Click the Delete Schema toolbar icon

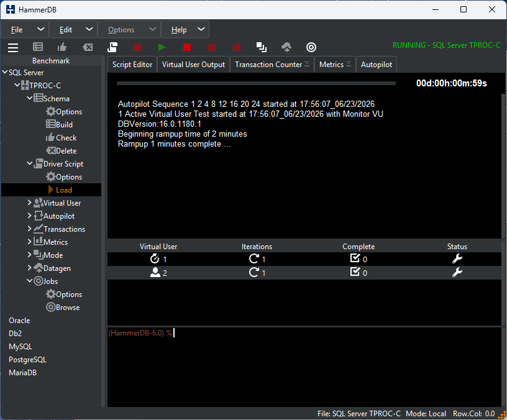coord(88,47)
